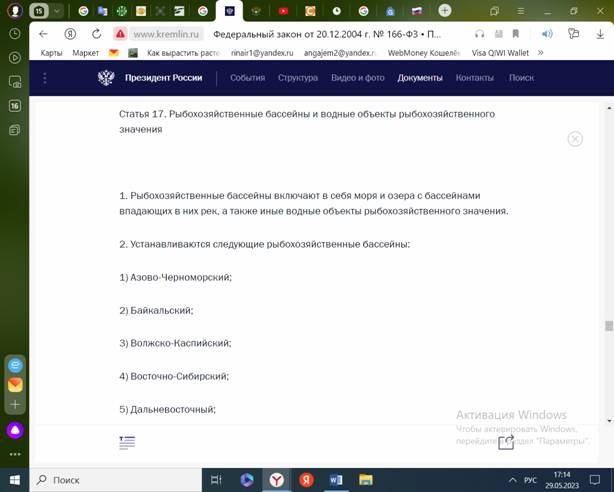Open Yandex home via the Я button
This screenshot has height=492, width=614.
(70, 34)
